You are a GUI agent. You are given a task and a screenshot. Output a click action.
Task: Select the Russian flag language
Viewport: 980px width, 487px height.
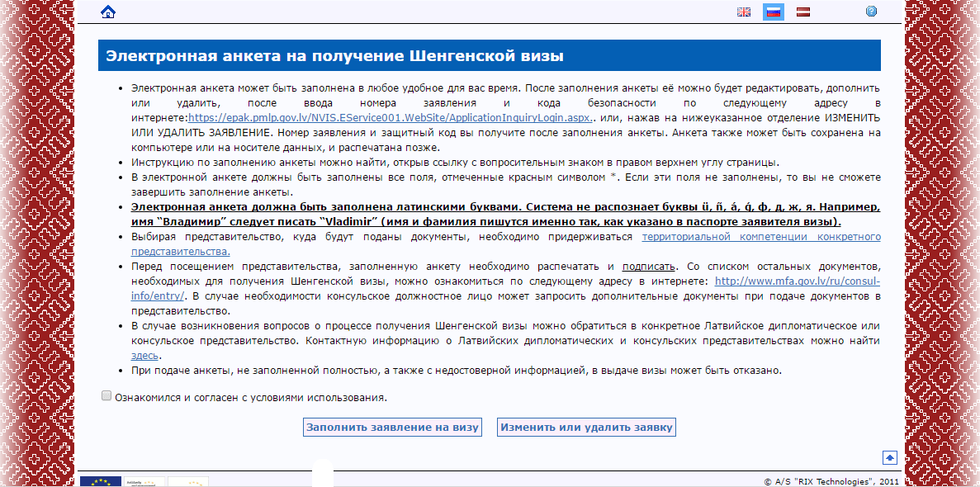pyautogui.click(x=773, y=12)
